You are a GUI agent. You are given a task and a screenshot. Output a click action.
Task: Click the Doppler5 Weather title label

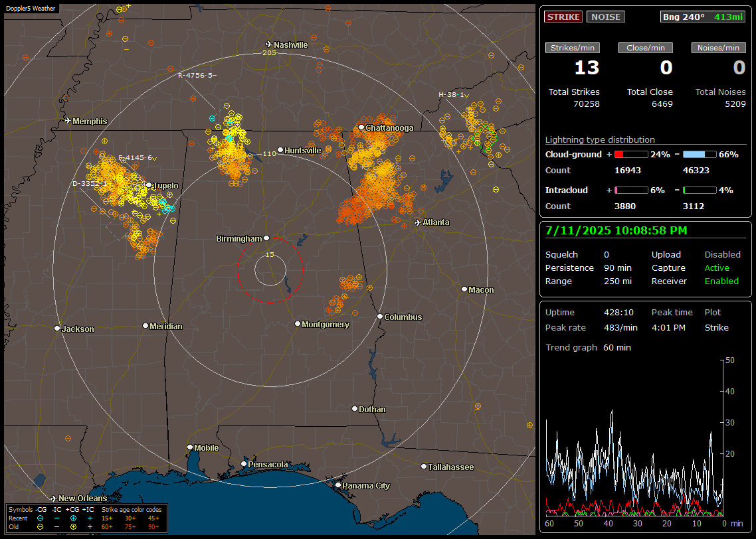(x=31, y=9)
